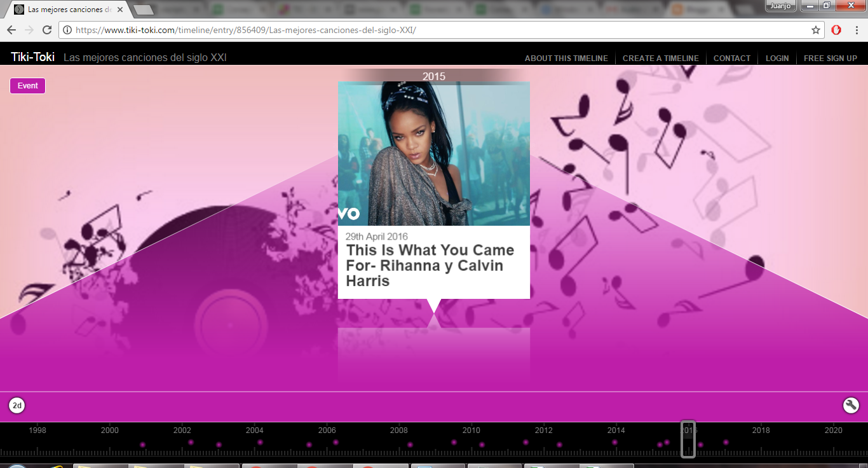Go back to the previous page
Image resolution: width=868 pixels, height=468 pixels.
coord(11,30)
